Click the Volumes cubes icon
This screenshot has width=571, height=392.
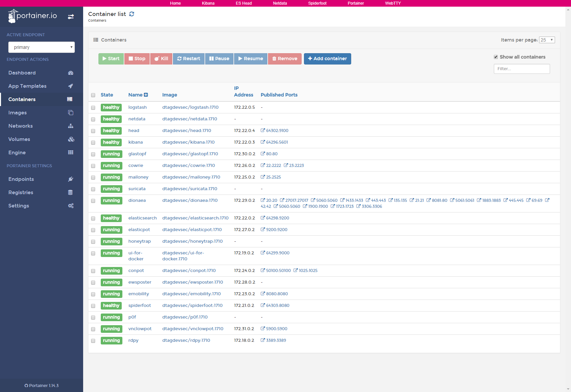(x=71, y=139)
